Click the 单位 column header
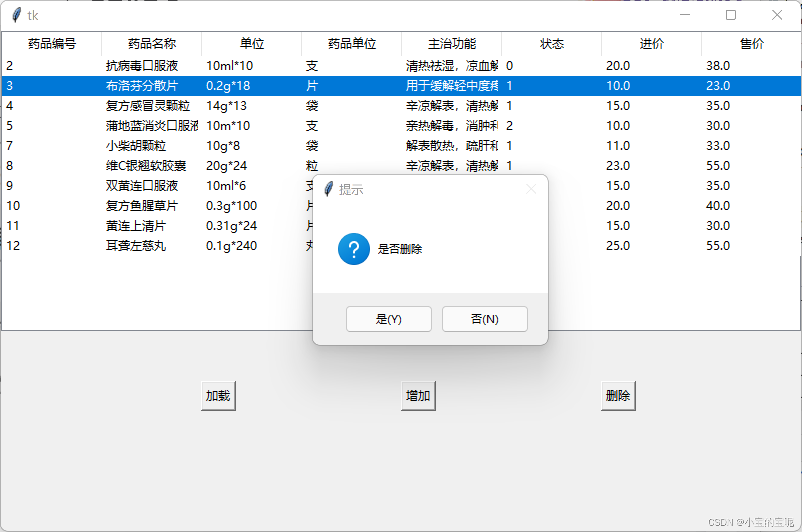Screen dimensions: 802x532 pyautogui.click(x=252, y=44)
